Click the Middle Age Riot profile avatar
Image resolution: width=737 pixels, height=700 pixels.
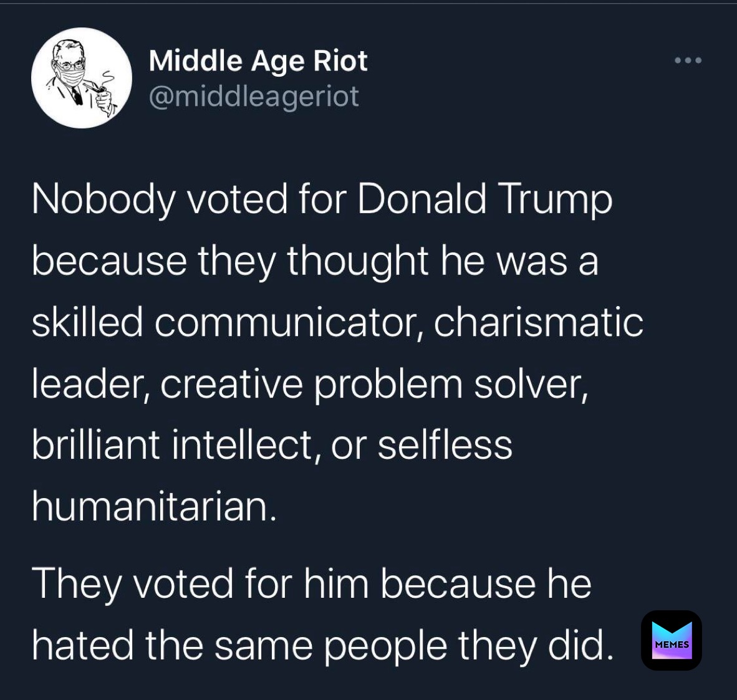[82, 78]
